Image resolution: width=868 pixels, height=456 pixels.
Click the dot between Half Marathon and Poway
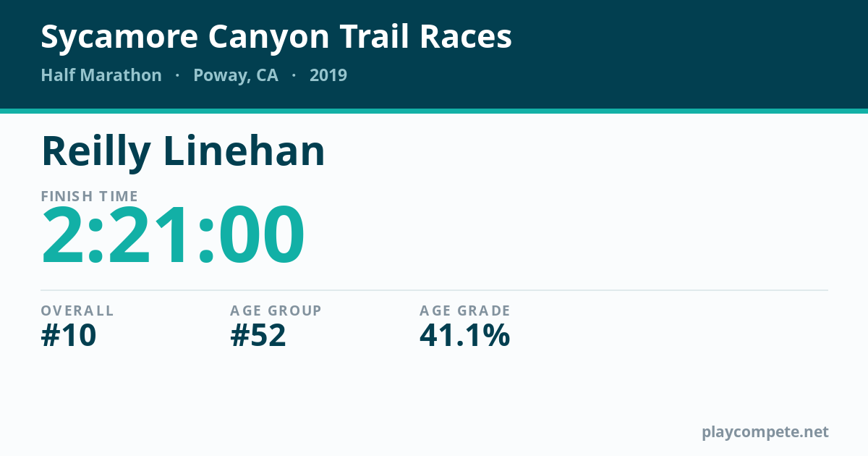coord(177,75)
